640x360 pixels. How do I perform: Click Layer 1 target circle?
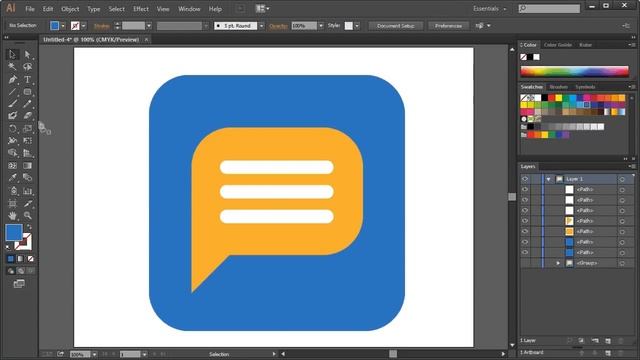click(x=622, y=179)
